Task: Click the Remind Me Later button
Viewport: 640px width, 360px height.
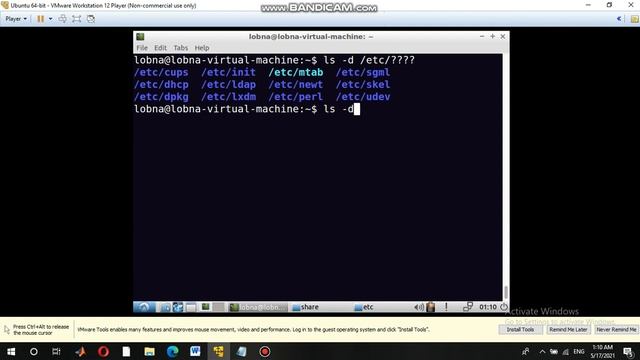Action: pyautogui.click(x=568, y=329)
